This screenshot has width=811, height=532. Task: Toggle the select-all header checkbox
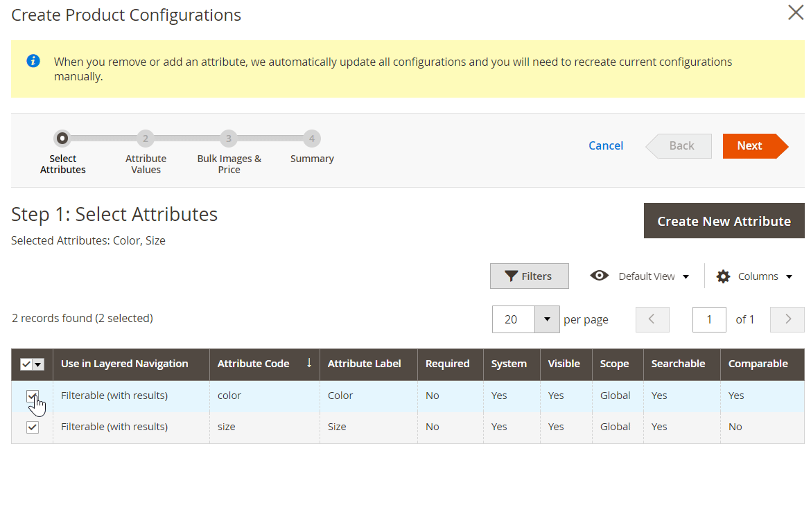(x=26, y=364)
